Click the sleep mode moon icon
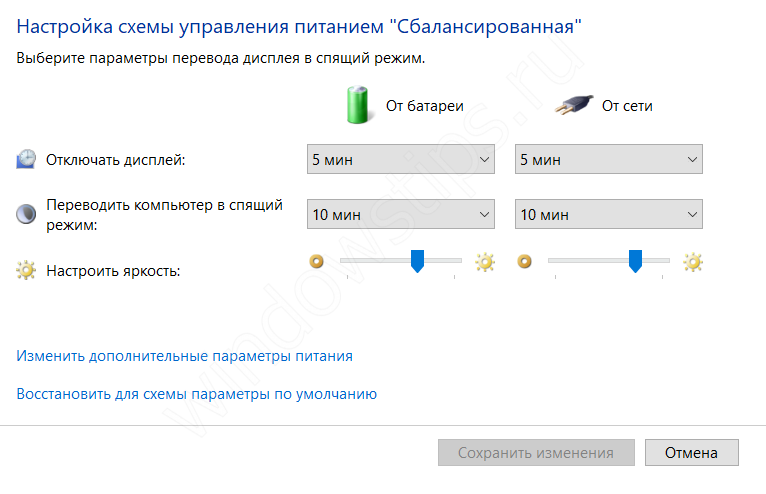 coord(27,214)
